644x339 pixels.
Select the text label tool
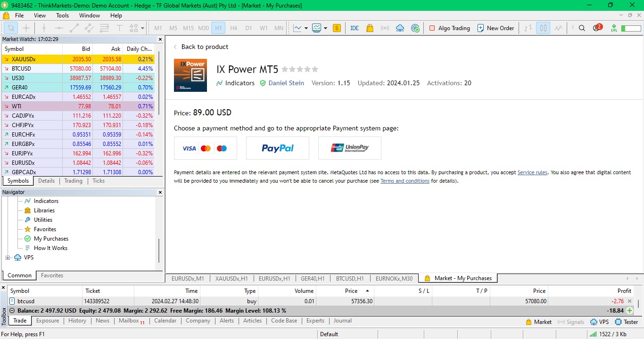119,28
